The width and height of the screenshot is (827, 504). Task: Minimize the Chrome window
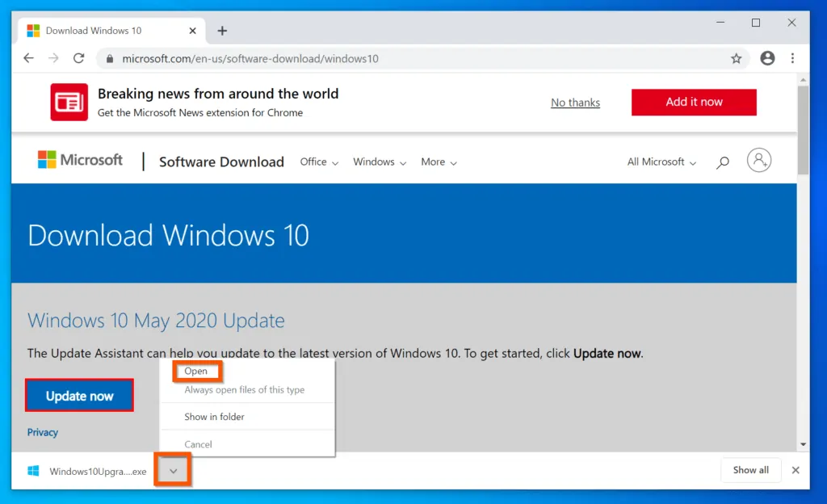pos(720,23)
